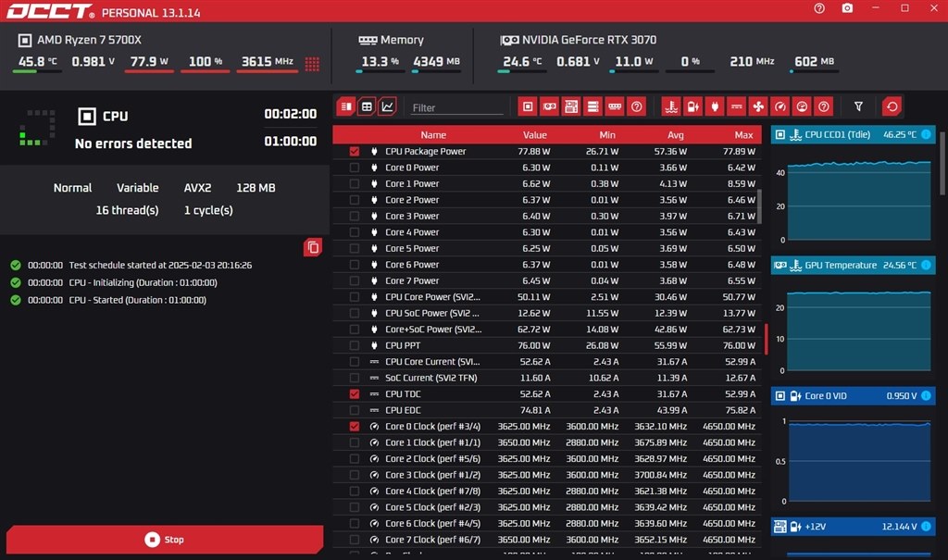Take a screenshot with the camera icon

848,8
